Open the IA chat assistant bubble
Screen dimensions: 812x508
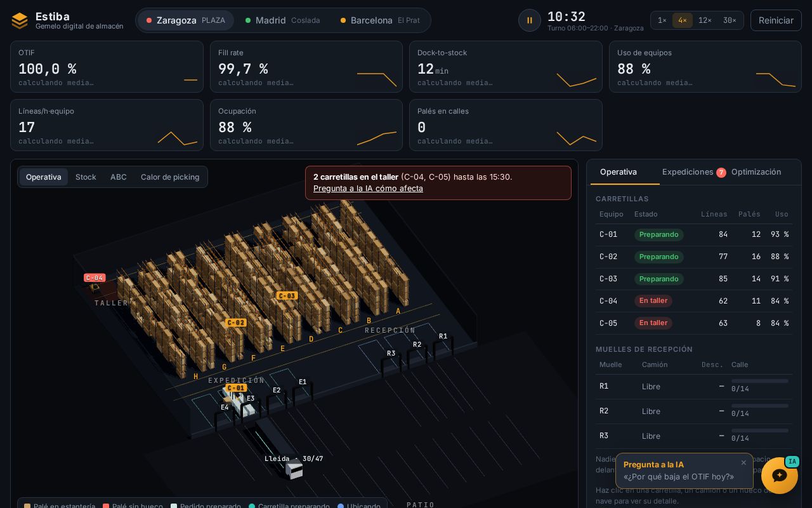click(x=780, y=475)
